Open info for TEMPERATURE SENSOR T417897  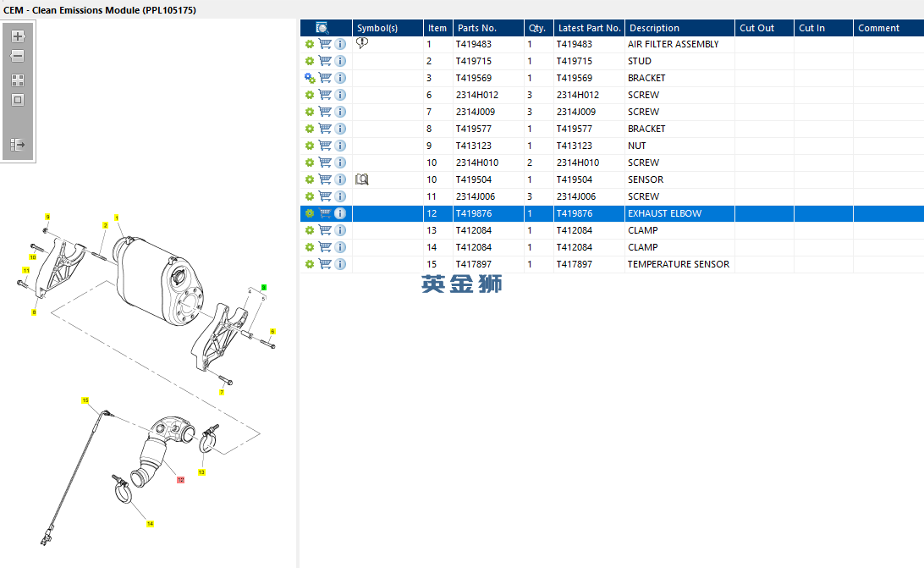click(340, 263)
